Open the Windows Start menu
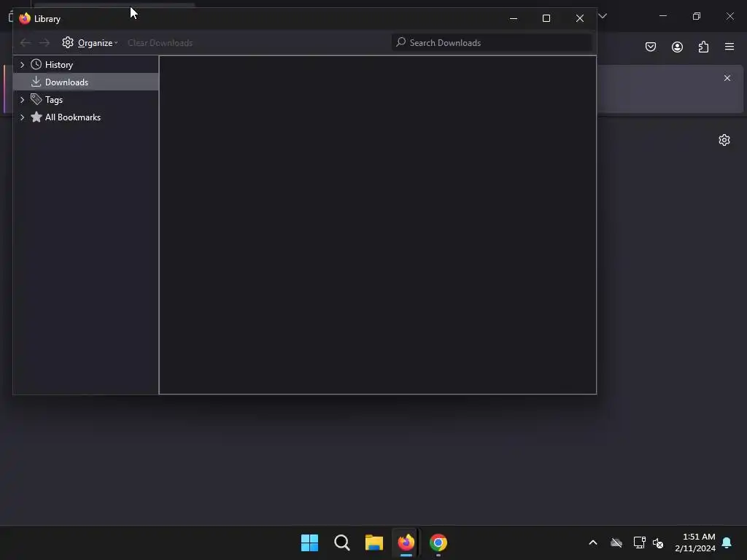The image size is (747, 560). pos(309,542)
